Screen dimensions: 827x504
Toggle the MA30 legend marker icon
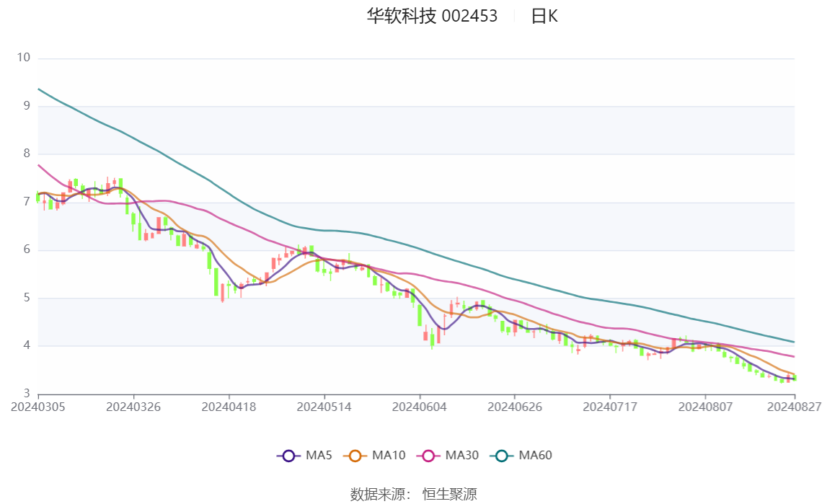click(x=428, y=456)
